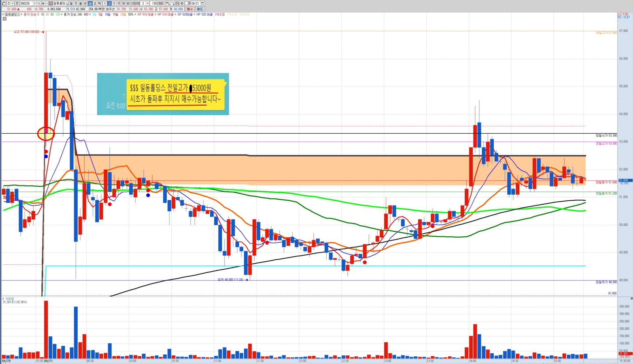This screenshot has height=364, width=634.
Task: Click the small icon under 일동홀딩스 legend
Action: tap(5, 19)
